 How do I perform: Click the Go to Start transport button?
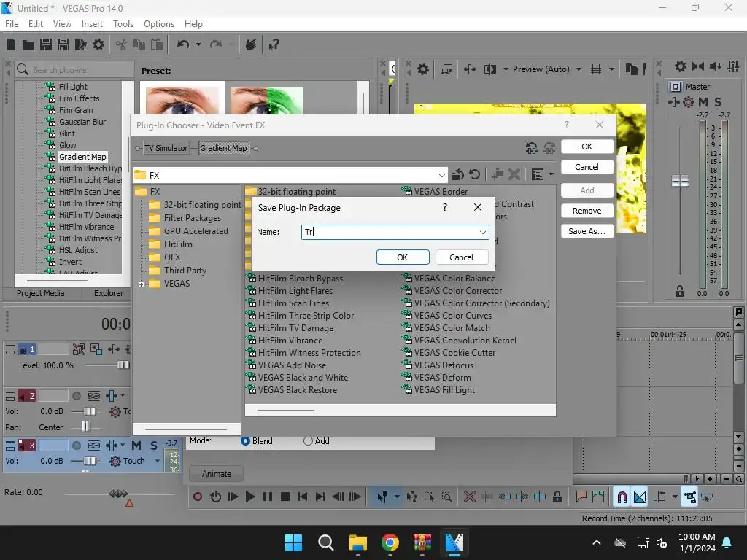(x=303, y=497)
